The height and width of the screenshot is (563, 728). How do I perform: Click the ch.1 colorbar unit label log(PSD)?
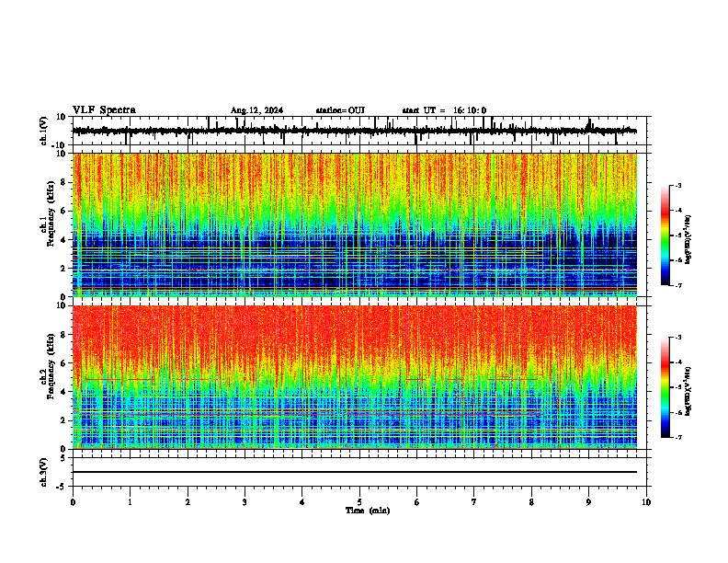688,240
